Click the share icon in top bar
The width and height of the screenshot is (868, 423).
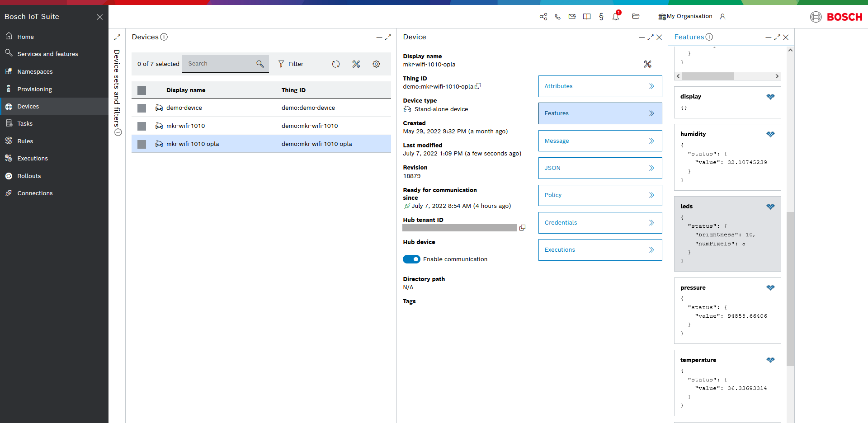coord(543,17)
